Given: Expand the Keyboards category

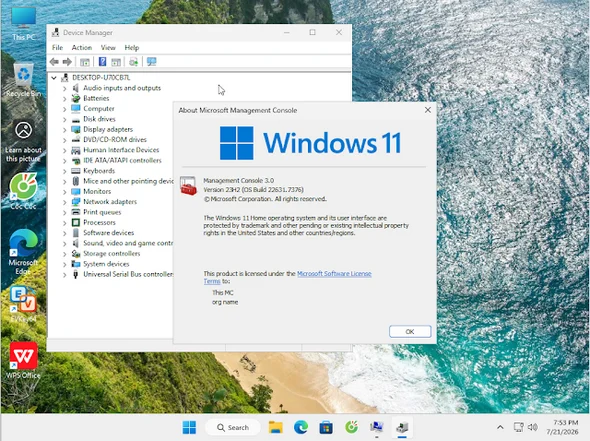Looking at the screenshot, I should pyautogui.click(x=64, y=171).
